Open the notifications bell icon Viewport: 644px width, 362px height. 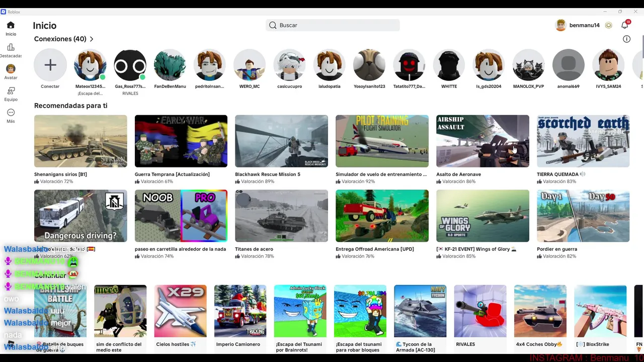coord(625,25)
